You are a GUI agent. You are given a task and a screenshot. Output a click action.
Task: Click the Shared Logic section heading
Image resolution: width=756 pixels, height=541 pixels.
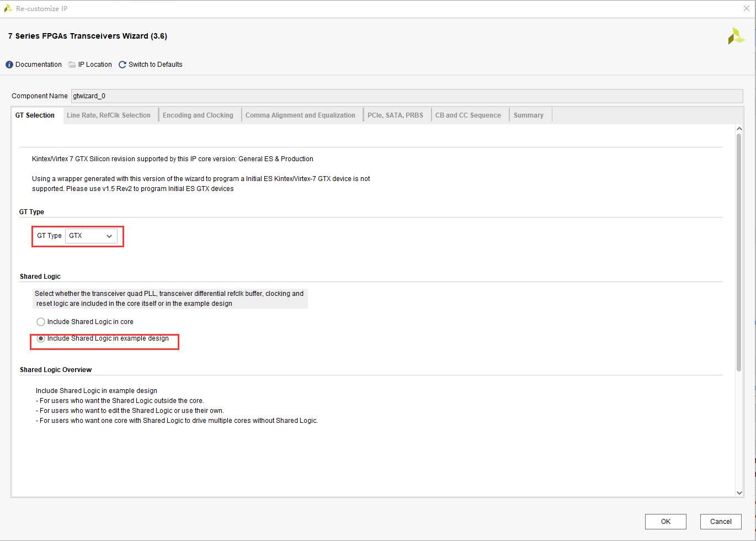pos(40,277)
